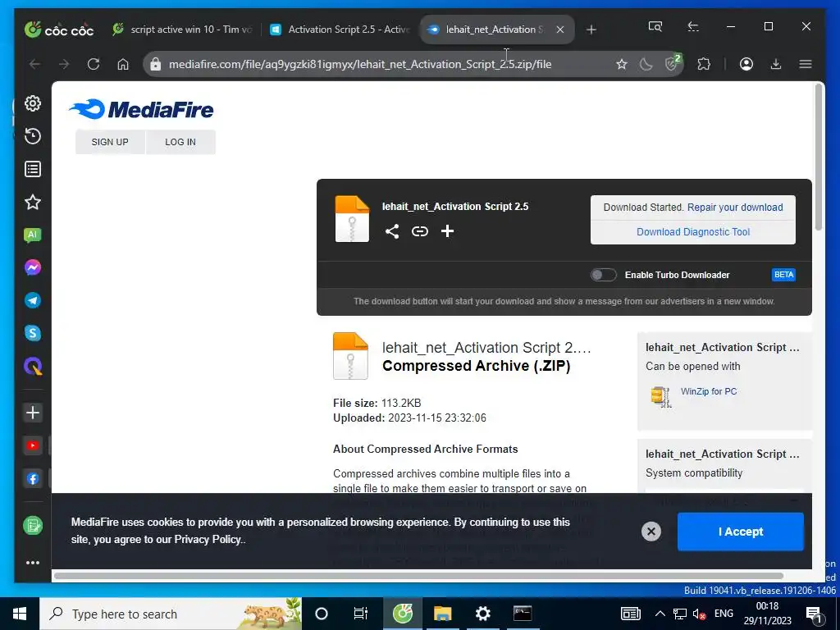Switch to Activation Script 2.5 tab

(340, 30)
